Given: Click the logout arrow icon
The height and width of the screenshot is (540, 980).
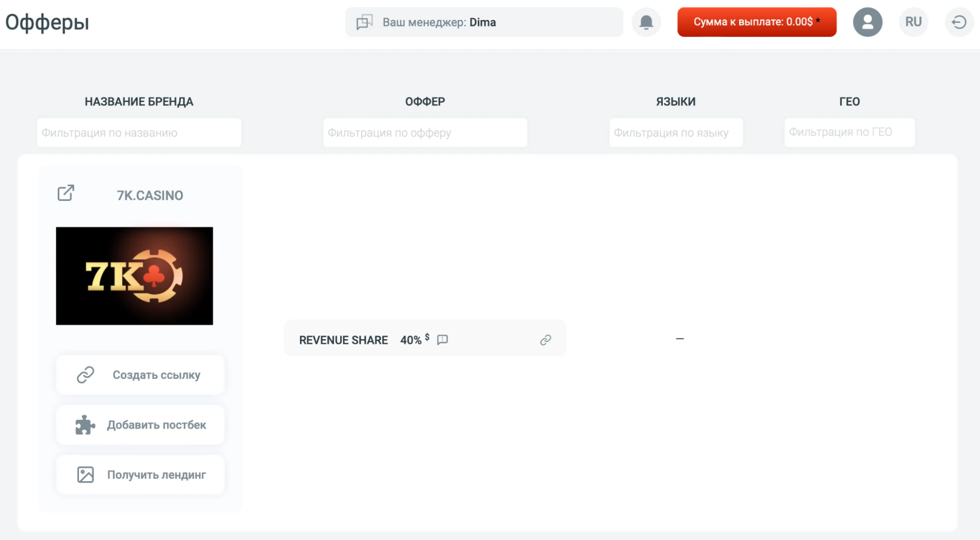Looking at the screenshot, I should pyautogui.click(x=959, y=22).
